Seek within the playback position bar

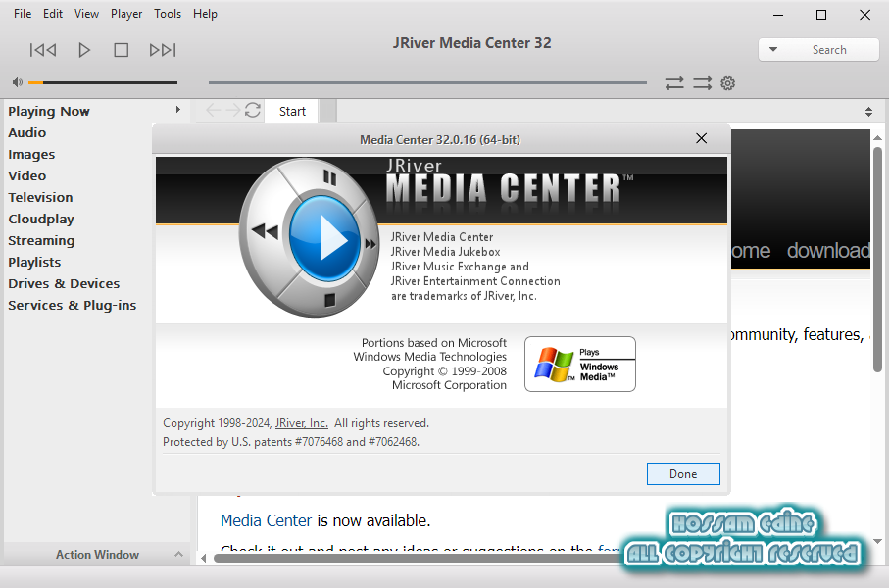tap(427, 82)
